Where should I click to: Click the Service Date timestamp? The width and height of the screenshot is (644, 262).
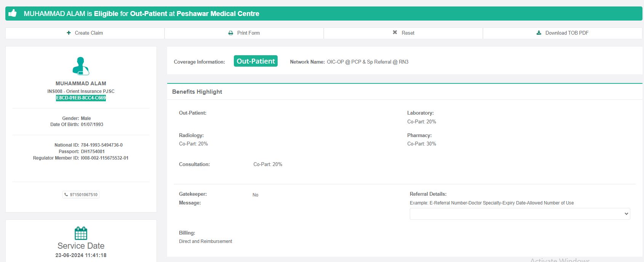click(x=81, y=255)
